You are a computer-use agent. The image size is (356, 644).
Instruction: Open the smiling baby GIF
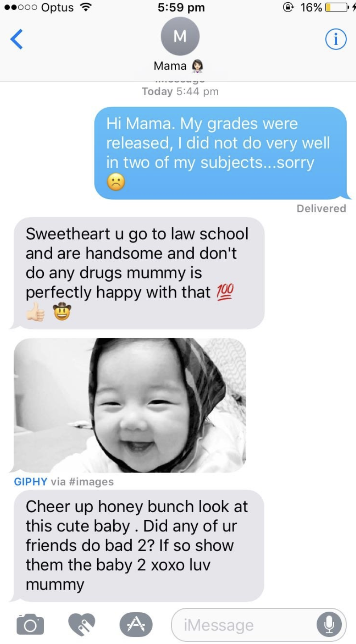[x=130, y=405]
